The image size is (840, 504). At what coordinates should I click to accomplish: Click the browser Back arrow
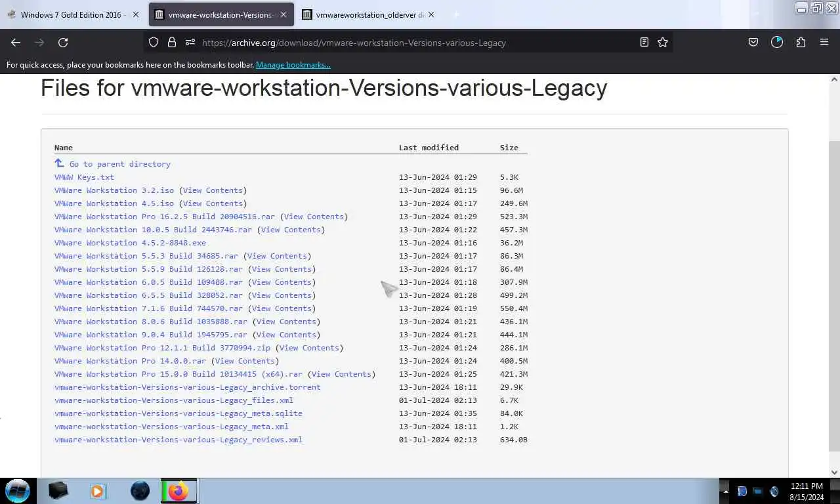[16, 43]
